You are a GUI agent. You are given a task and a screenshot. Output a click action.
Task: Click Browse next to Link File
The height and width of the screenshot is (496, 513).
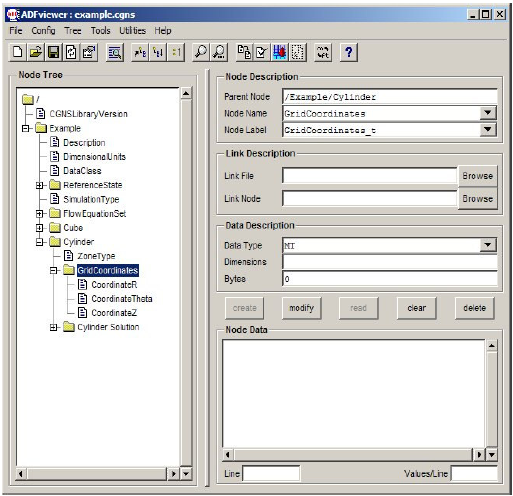click(477, 176)
